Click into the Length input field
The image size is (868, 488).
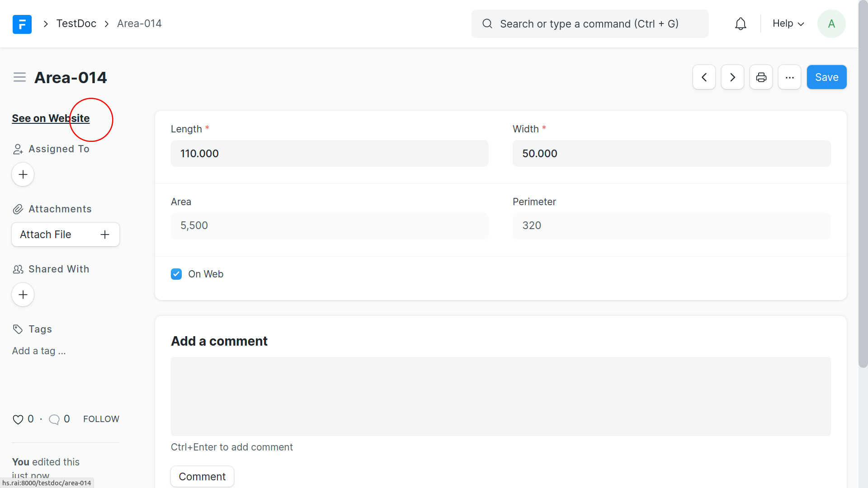pyautogui.click(x=329, y=154)
